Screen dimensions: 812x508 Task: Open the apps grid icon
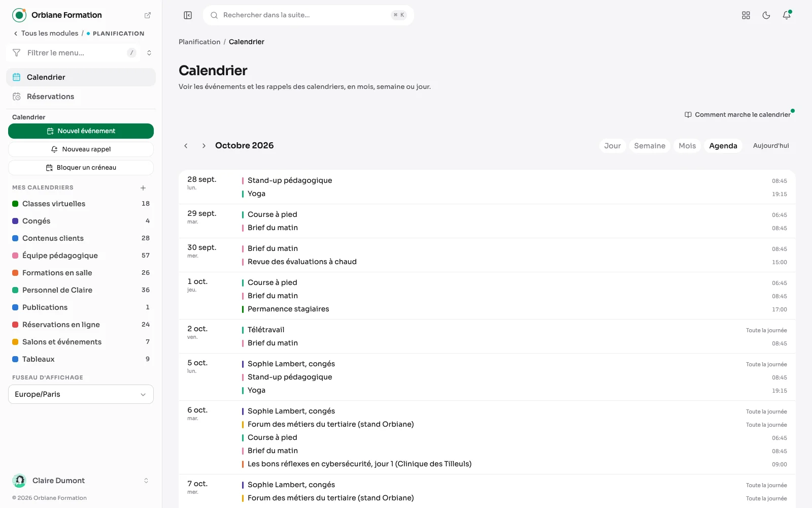click(746, 15)
